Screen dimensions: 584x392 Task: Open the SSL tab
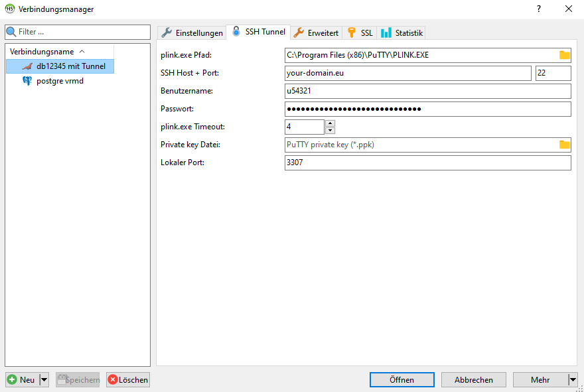coord(360,33)
